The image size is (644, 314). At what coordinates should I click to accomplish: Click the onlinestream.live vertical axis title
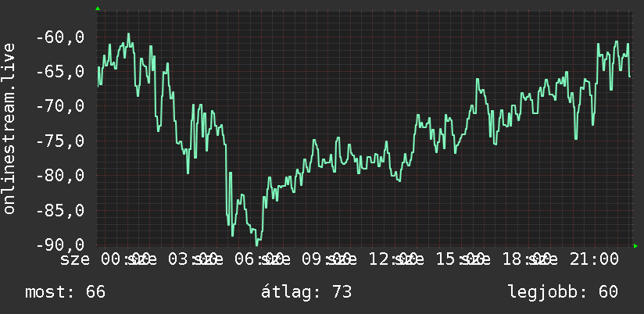coord(9,129)
